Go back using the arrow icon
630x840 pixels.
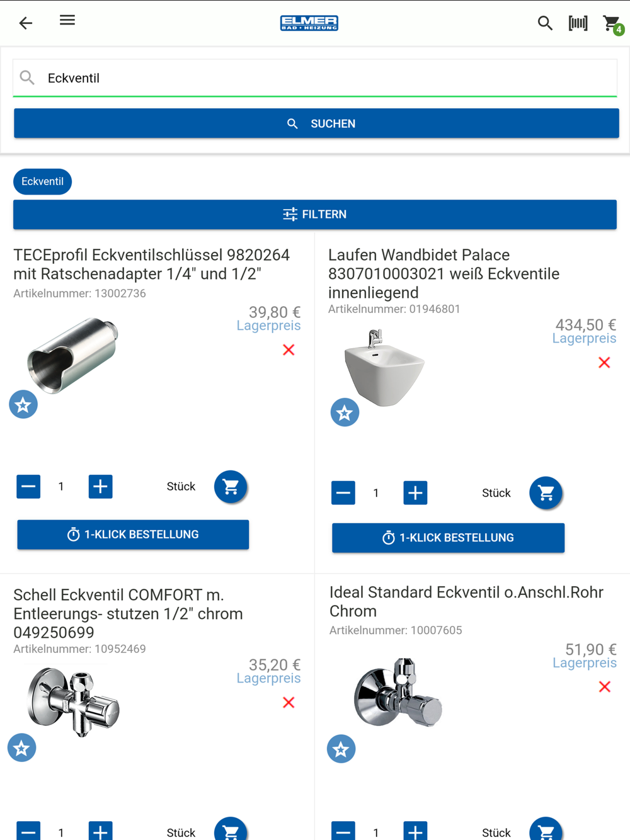25,23
